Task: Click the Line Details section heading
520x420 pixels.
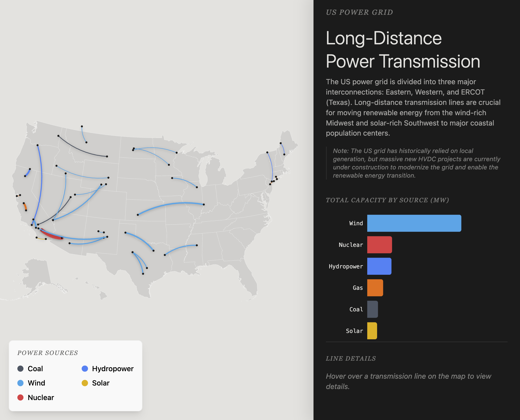Action: point(351,358)
